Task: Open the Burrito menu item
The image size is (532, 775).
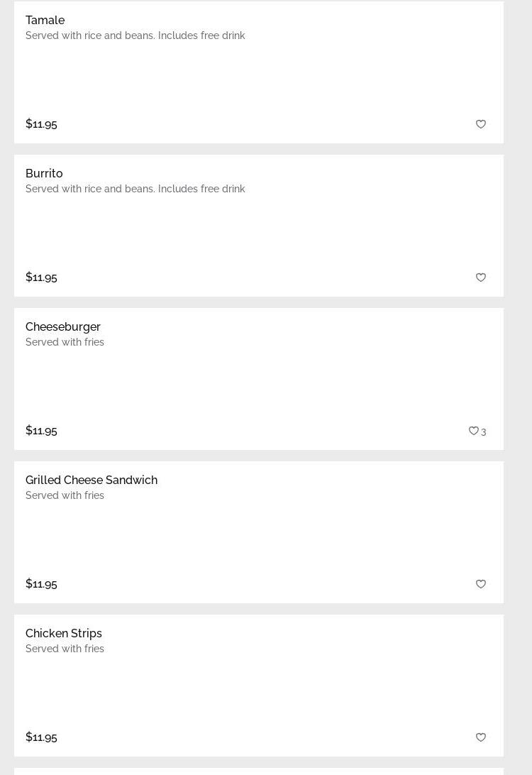Action: (x=44, y=173)
